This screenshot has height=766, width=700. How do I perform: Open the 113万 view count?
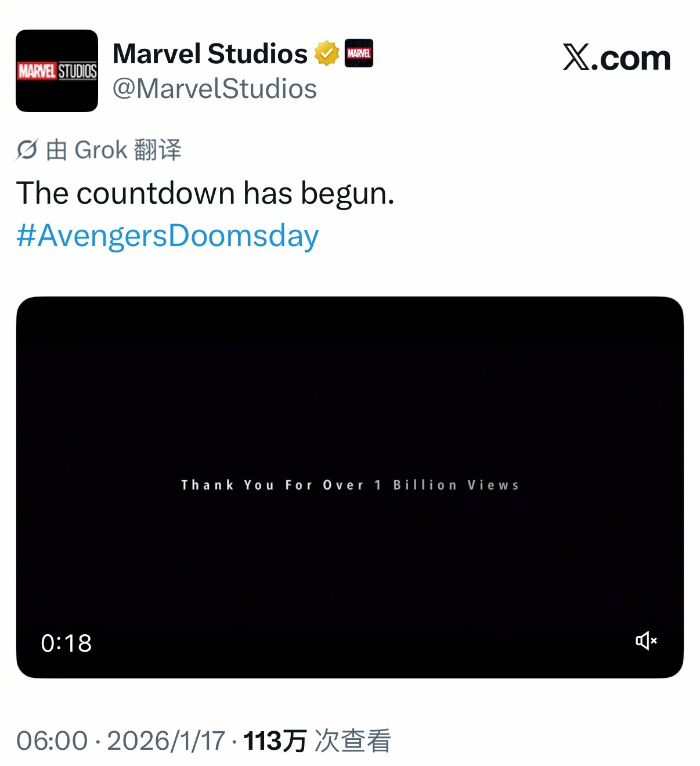[275, 741]
